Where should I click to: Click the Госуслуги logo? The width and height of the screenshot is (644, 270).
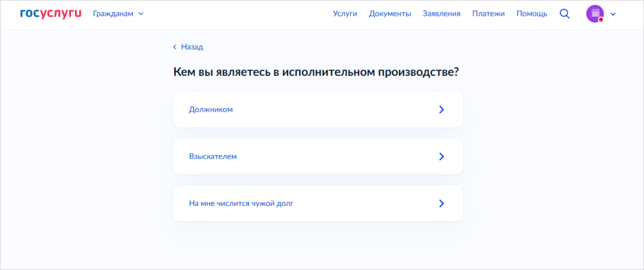pos(51,14)
